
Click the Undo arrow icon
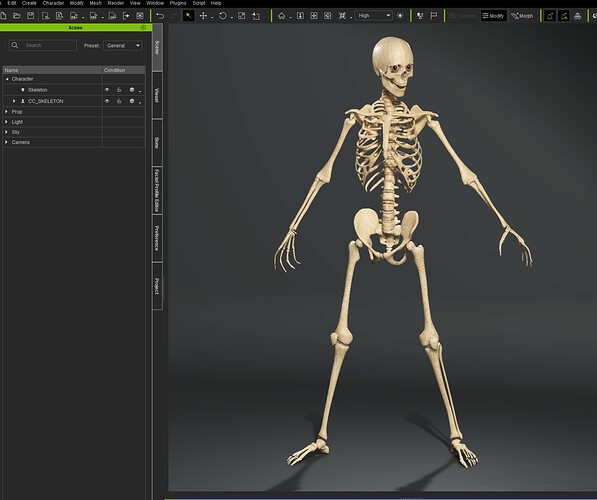160,16
